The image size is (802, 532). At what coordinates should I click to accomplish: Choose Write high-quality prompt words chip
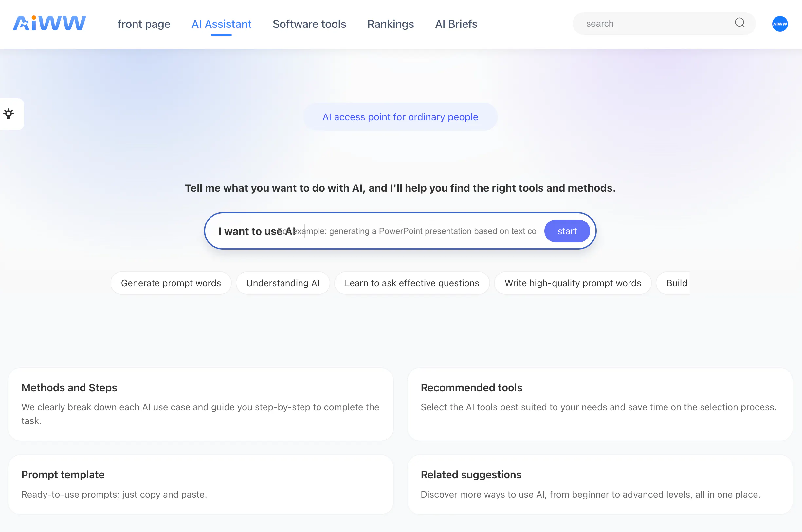[573, 283]
